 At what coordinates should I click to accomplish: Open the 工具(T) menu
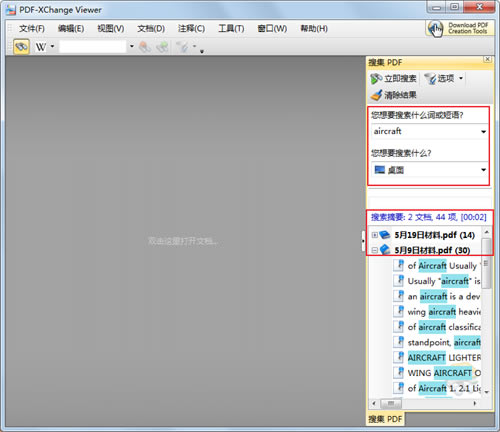tap(231, 29)
